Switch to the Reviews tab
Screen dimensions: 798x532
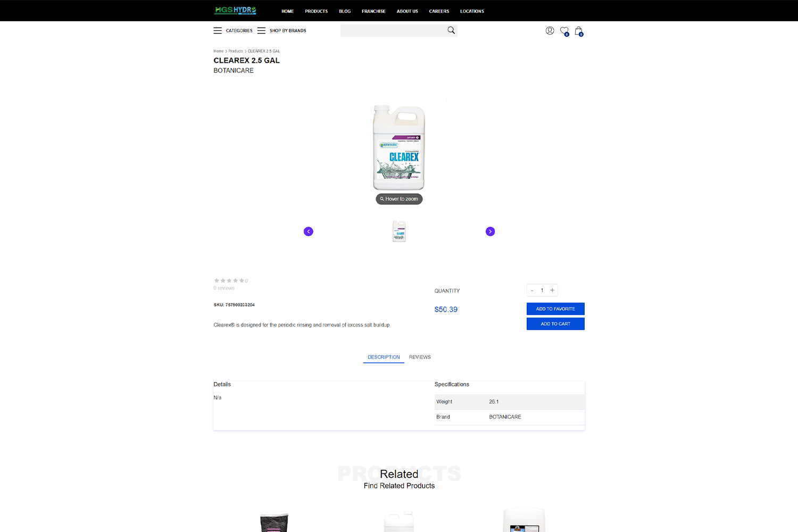point(420,357)
